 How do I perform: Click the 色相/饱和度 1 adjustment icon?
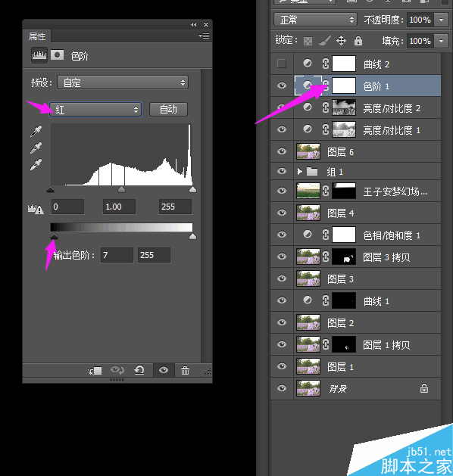[x=308, y=234]
